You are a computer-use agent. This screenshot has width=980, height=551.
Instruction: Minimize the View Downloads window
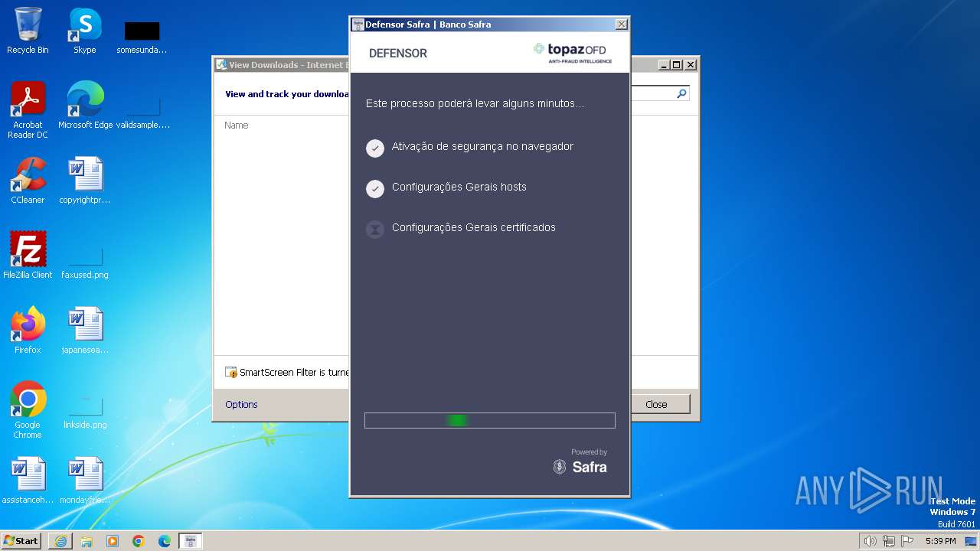[x=664, y=65]
